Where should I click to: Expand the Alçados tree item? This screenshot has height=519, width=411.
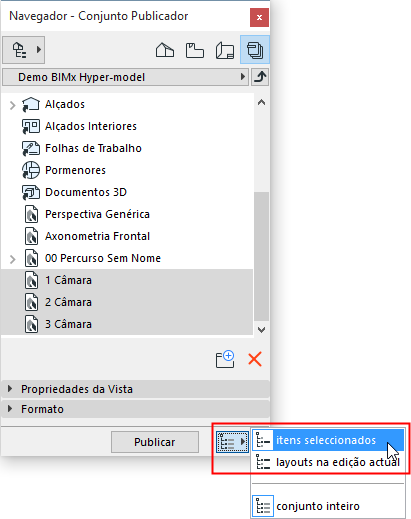(13, 105)
